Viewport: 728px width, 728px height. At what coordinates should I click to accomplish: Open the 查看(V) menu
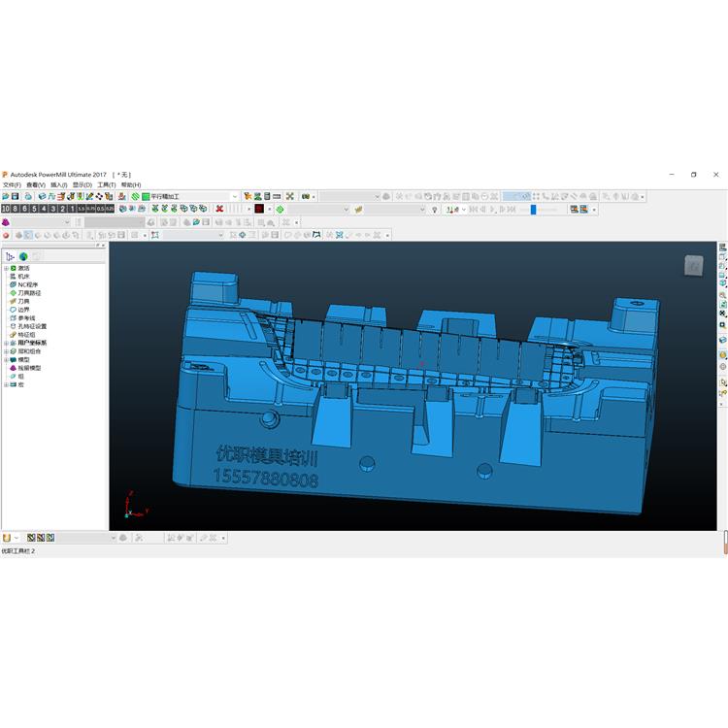[x=36, y=184]
